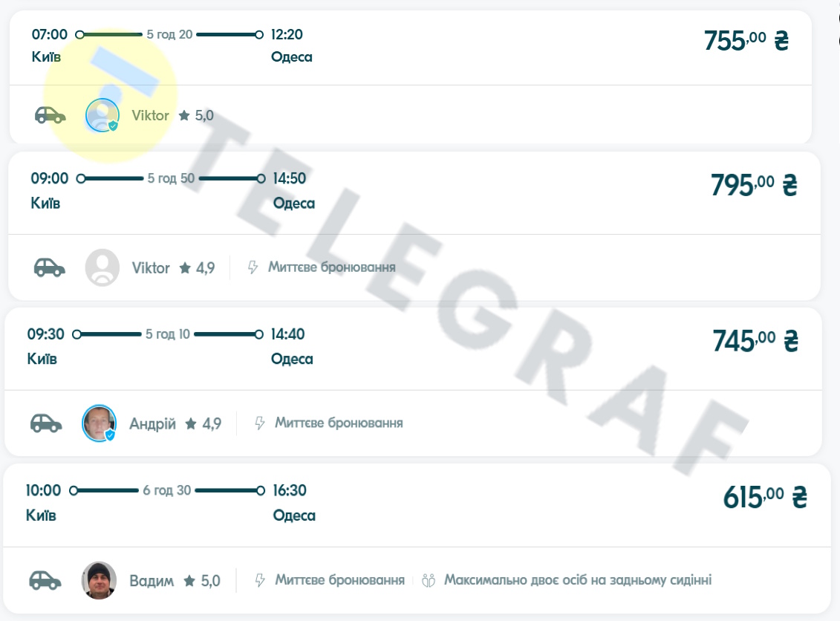Click car icon in the 07:00 ride
The height and width of the screenshot is (621, 840).
coord(50,115)
